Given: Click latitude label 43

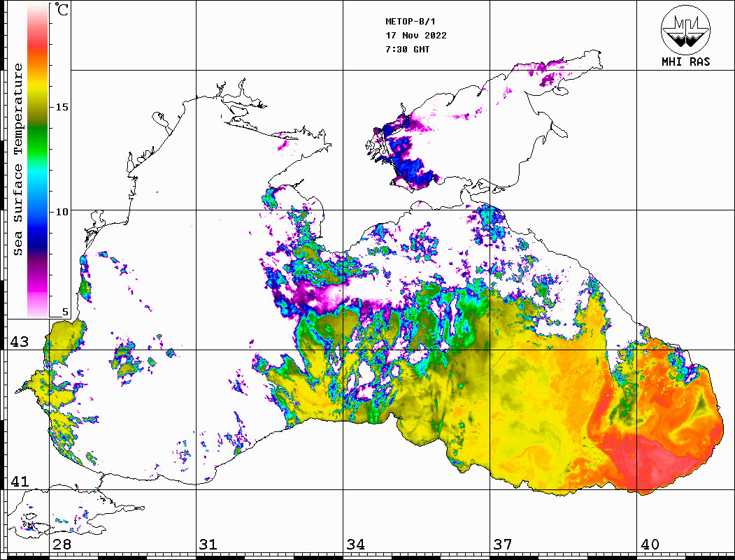Looking at the screenshot, I should [x=19, y=342].
